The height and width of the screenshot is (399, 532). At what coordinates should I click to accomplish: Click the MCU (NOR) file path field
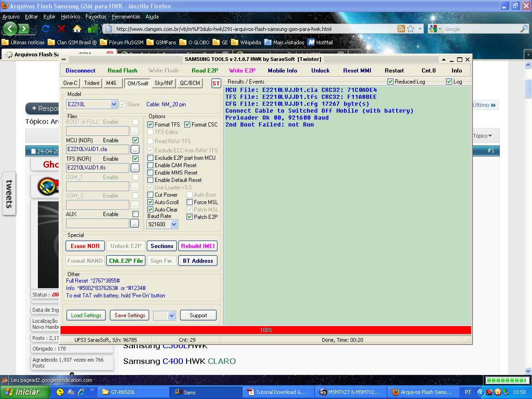pos(98,149)
